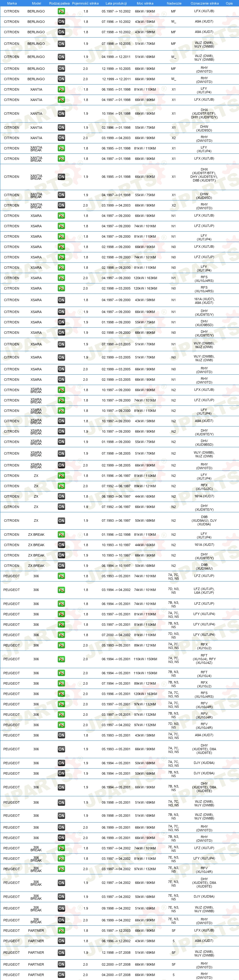Click diesel ON icon in Berlingo 43kW / 59KM row
The width and height of the screenshot is (239, 980).
61,22
